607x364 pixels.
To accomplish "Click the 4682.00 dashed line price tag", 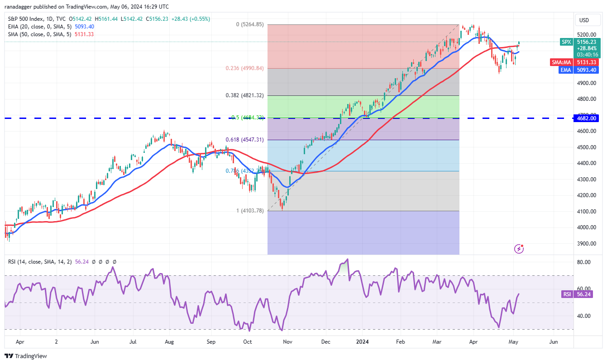I will pyautogui.click(x=587, y=118).
